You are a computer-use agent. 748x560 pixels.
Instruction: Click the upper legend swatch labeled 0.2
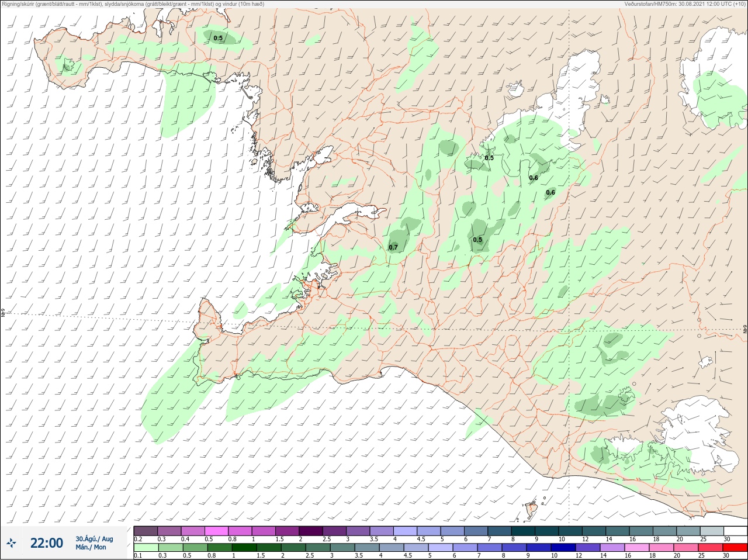(x=145, y=531)
